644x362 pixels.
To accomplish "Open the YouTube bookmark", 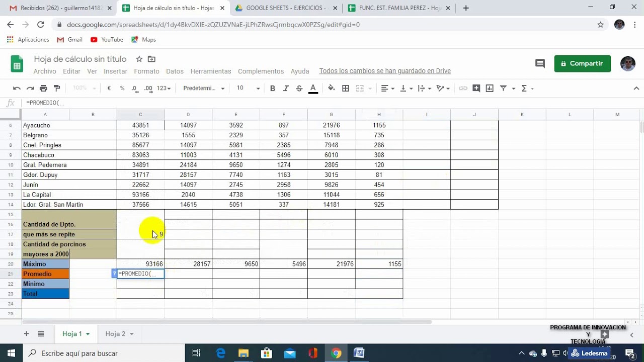I will tap(107, 40).
